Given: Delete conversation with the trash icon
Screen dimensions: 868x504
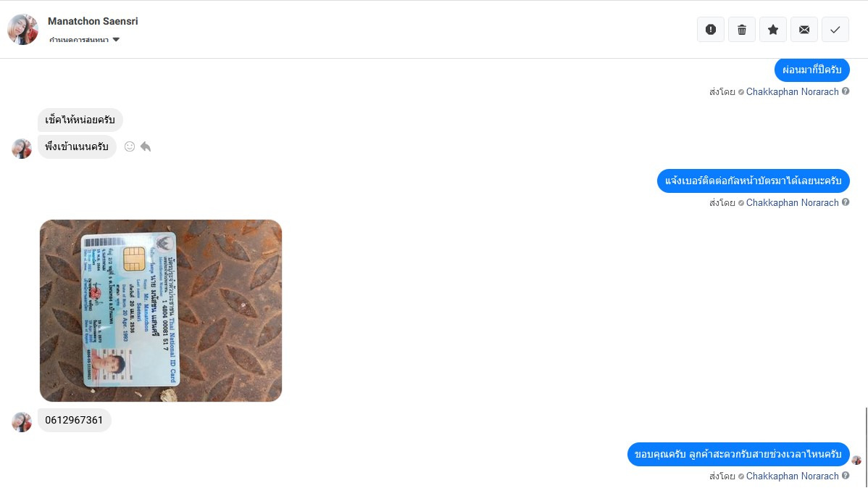Looking at the screenshot, I should point(742,29).
